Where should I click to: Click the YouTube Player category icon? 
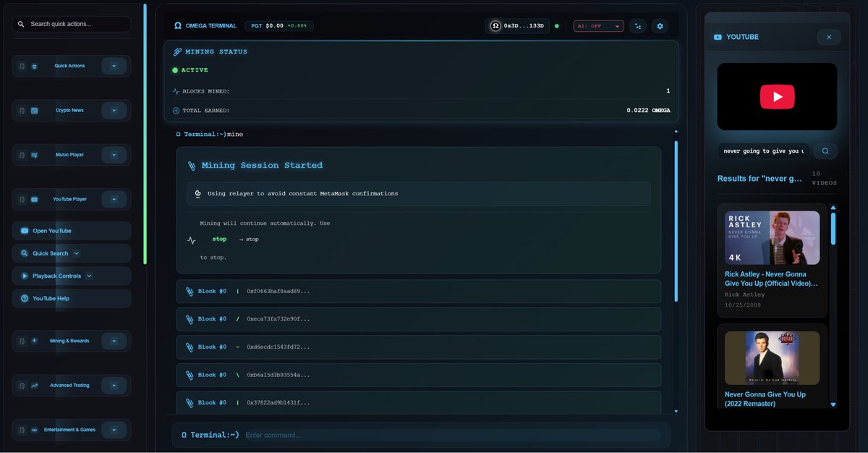(34, 200)
